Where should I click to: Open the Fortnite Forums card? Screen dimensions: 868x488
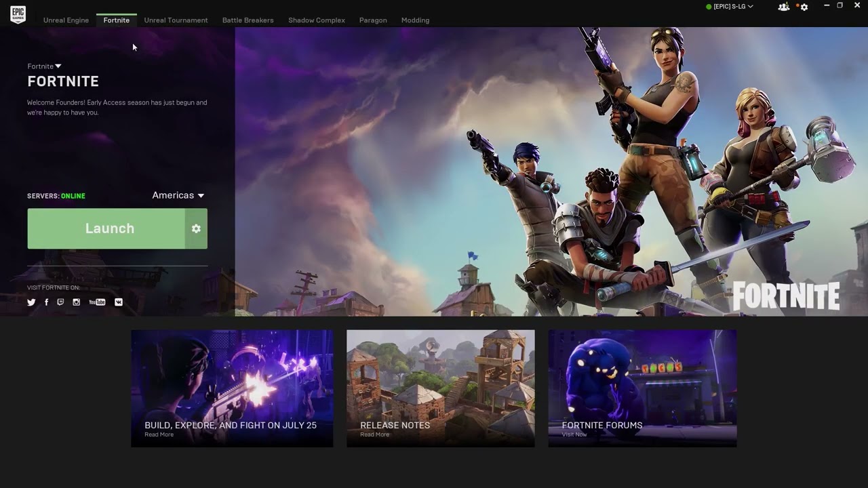pos(642,388)
